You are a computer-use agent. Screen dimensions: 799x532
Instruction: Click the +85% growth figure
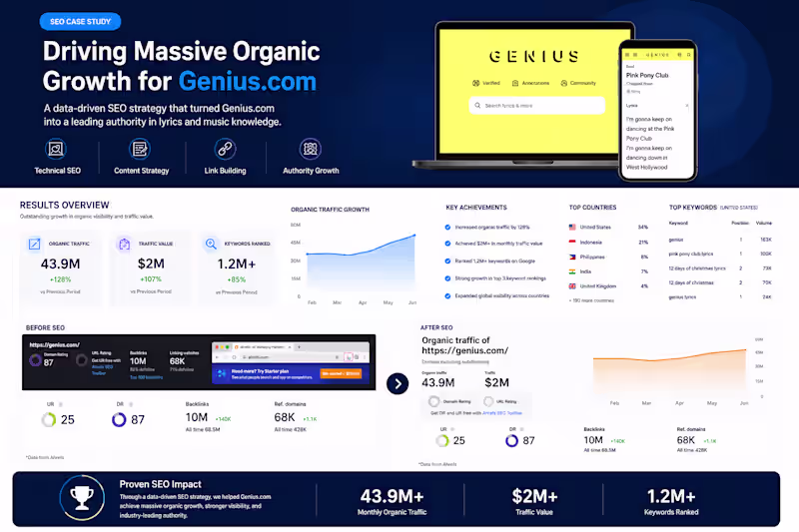237,279
